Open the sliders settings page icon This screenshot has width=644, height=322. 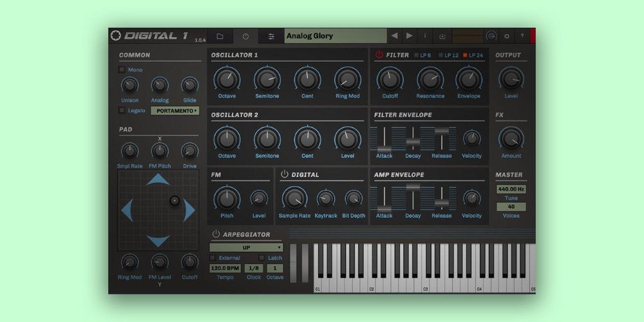[271, 36]
